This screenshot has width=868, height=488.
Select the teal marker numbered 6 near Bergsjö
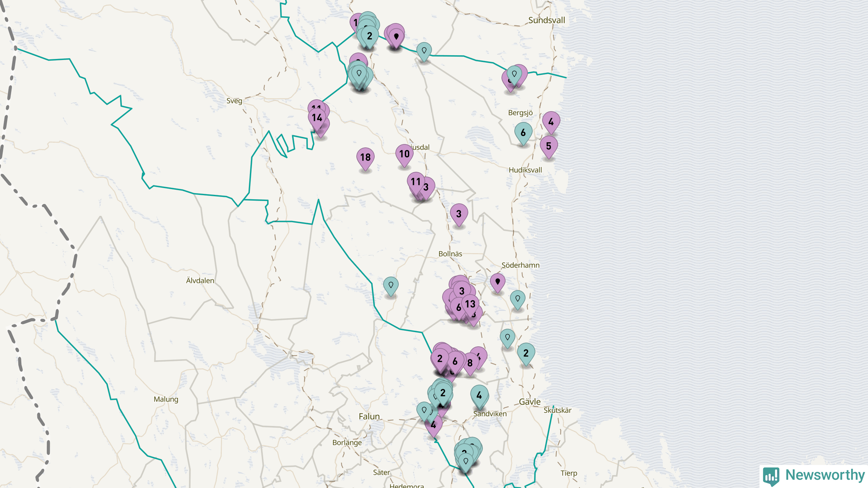[x=523, y=134]
